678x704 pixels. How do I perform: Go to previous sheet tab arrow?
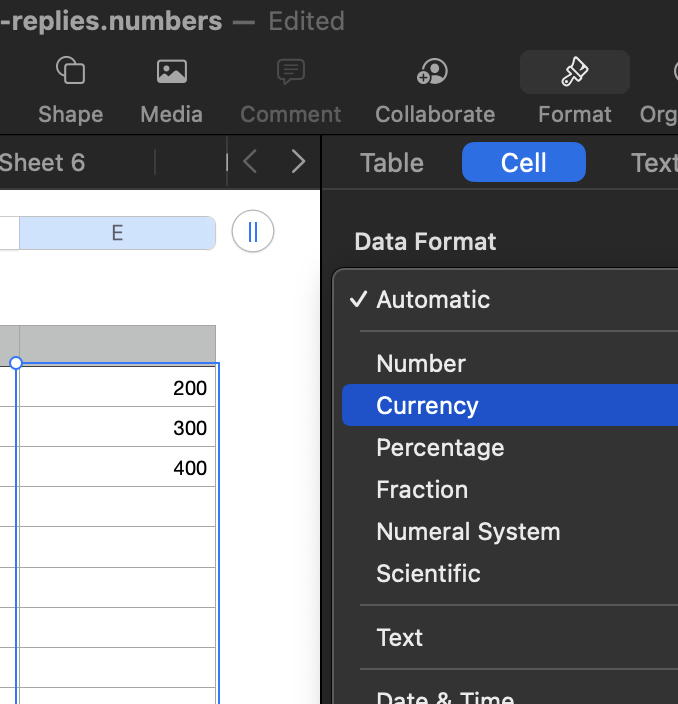click(251, 162)
